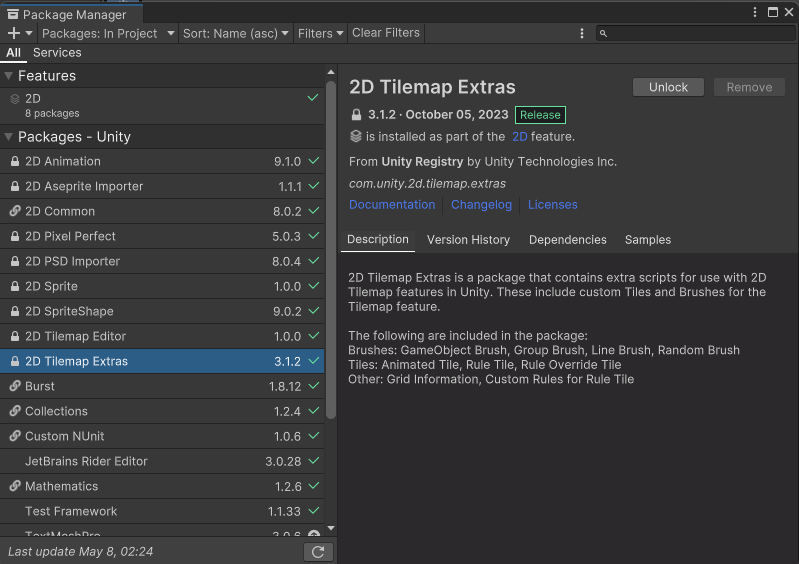The height and width of the screenshot is (564, 799).
Task: Select the 2D Sprite package row
Action: click(162, 286)
